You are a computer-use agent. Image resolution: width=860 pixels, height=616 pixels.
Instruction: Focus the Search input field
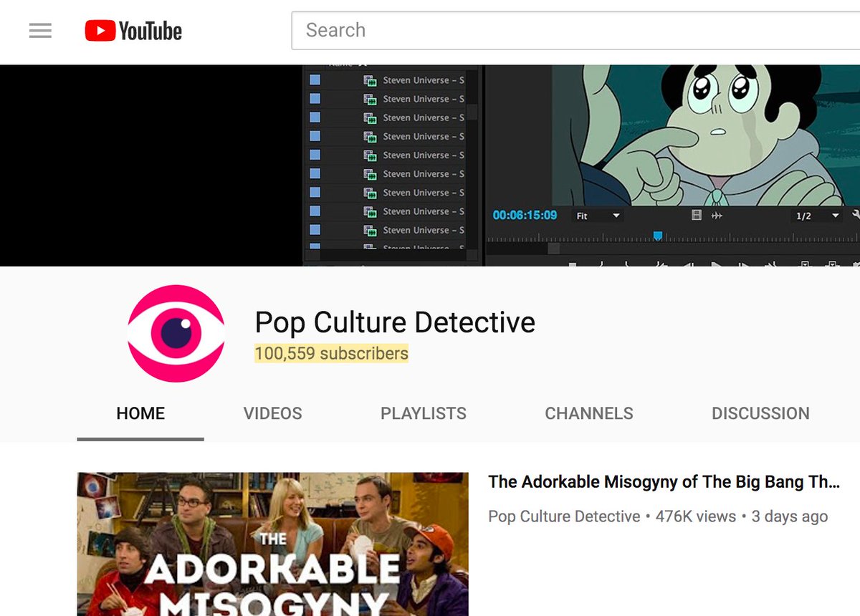tap(575, 31)
